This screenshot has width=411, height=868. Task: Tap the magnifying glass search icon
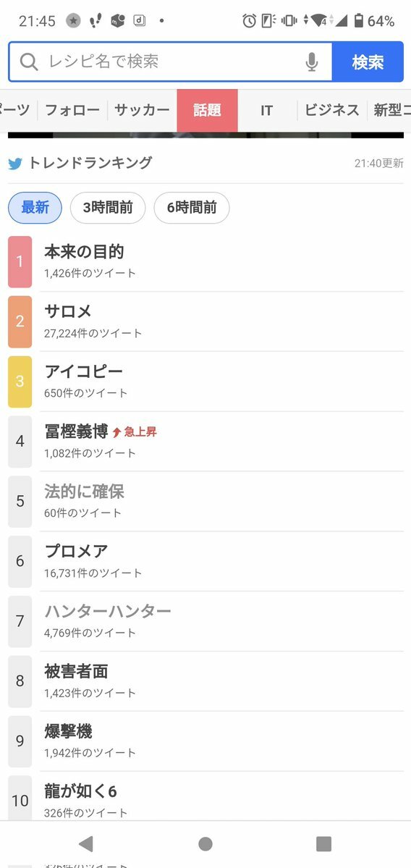click(x=29, y=62)
